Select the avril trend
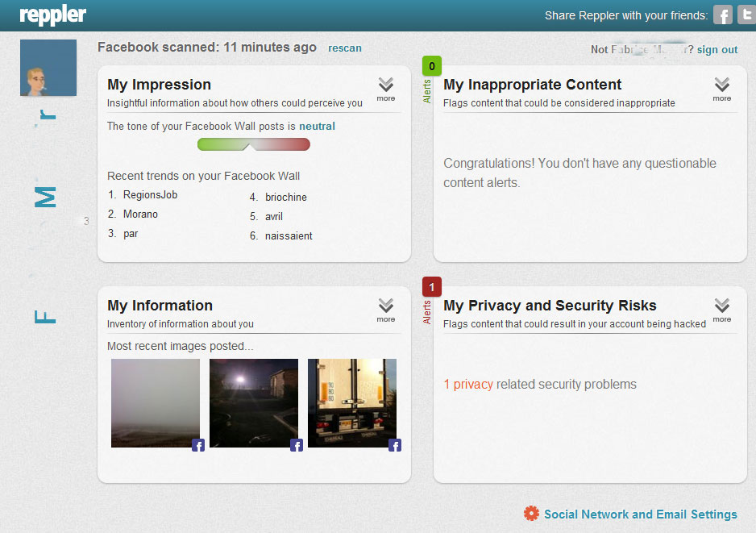The height and width of the screenshot is (533, 756). 274,217
